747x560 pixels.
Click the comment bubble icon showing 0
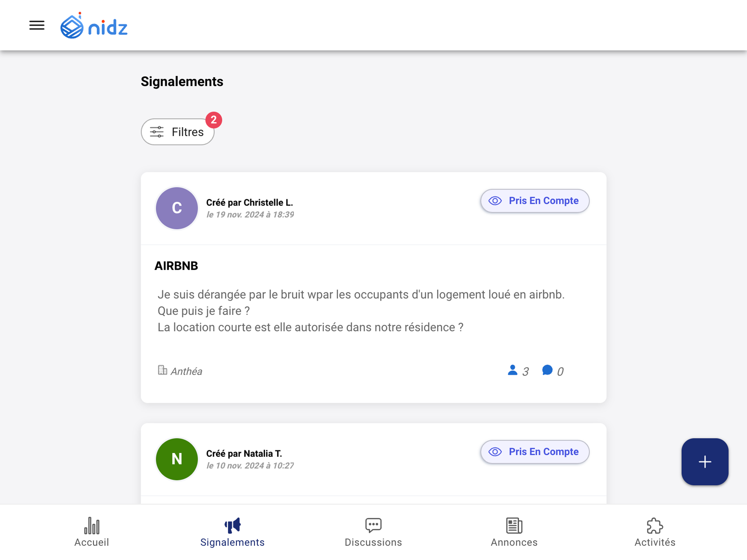[547, 370]
